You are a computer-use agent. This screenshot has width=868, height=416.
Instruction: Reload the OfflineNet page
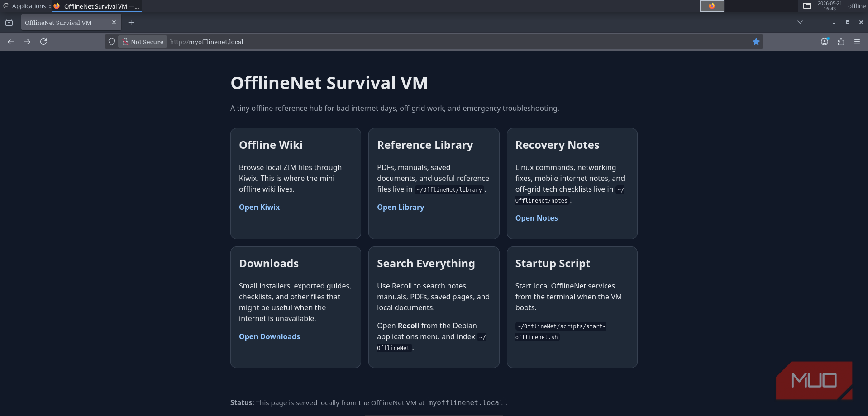click(43, 42)
